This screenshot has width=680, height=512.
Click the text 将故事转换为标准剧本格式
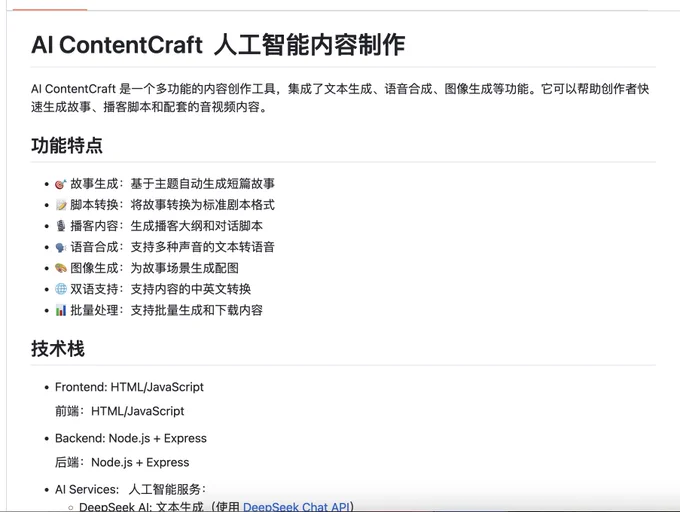click(203, 205)
